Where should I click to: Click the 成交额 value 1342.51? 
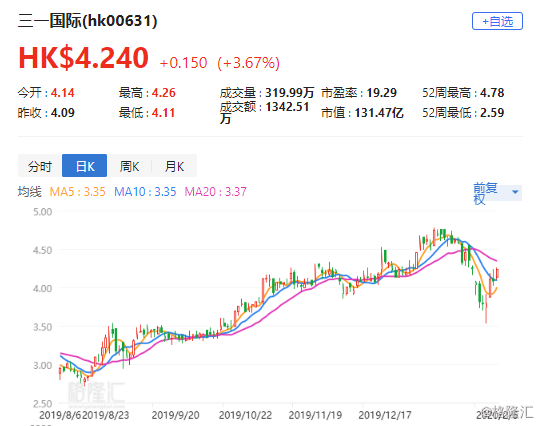tap(287, 107)
